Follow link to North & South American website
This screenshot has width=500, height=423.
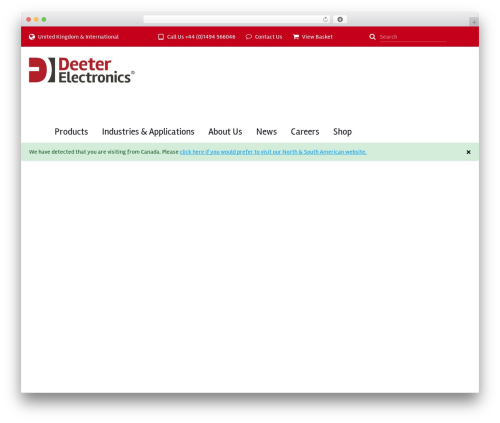click(x=273, y=152)
